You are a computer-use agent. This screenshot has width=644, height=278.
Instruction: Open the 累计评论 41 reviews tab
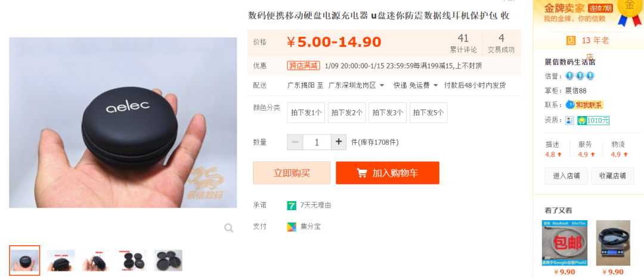(463, 43)
